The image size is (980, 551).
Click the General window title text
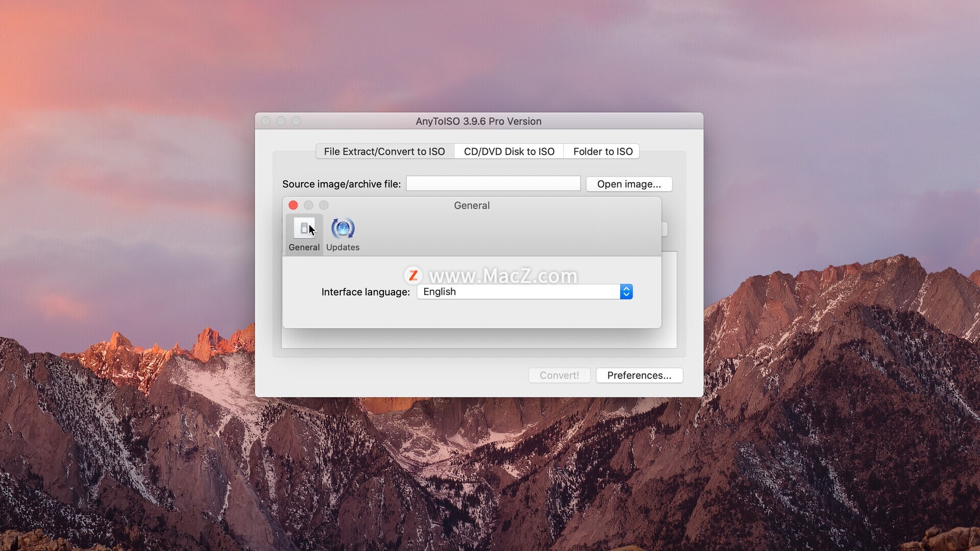pyautogui.click(x=472, y=206)
